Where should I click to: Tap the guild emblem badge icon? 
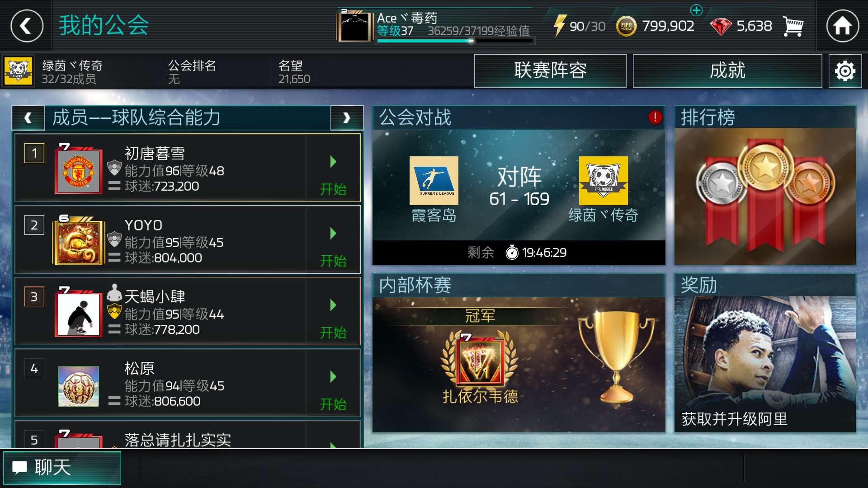(x=18, y=71)
